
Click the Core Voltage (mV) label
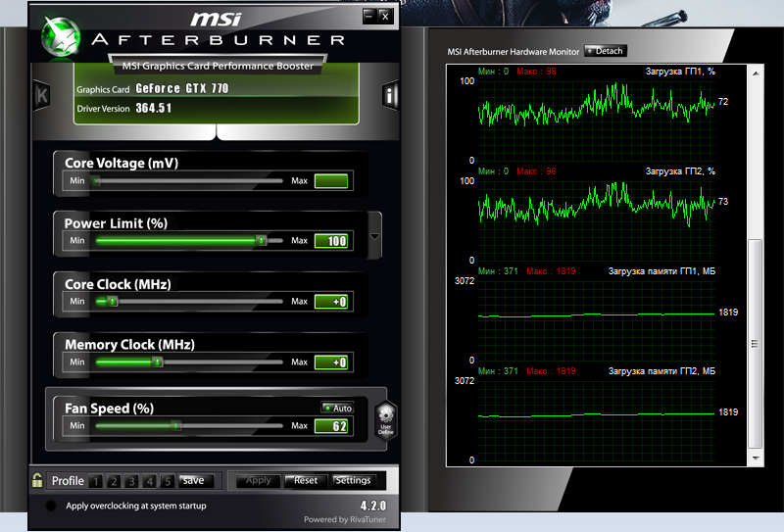point(122,163)
